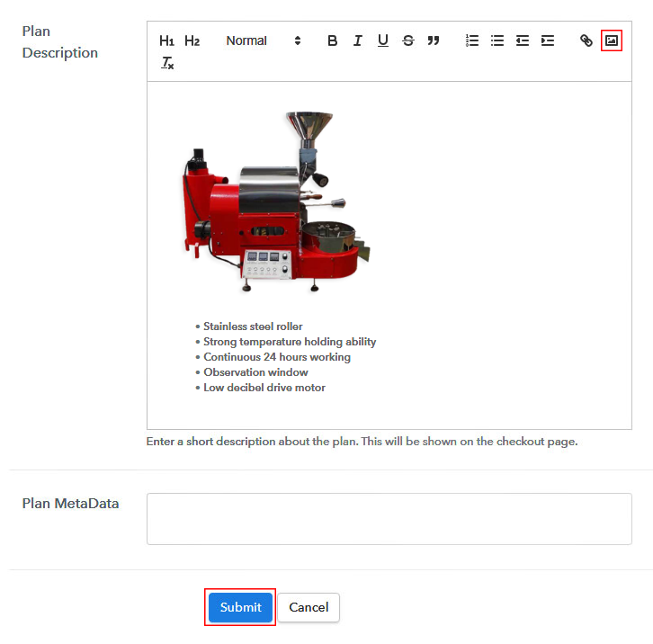Open the Normal text size dropdown
The width and height of the screenshot is (653, 644).
point(263,40)
